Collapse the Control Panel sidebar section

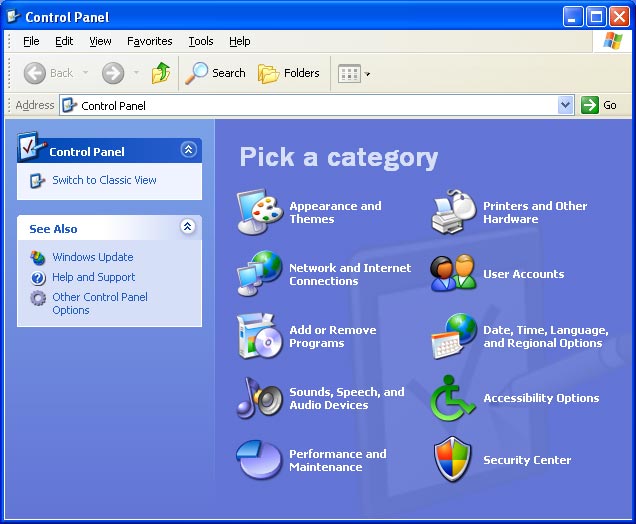tap(189, 150)
